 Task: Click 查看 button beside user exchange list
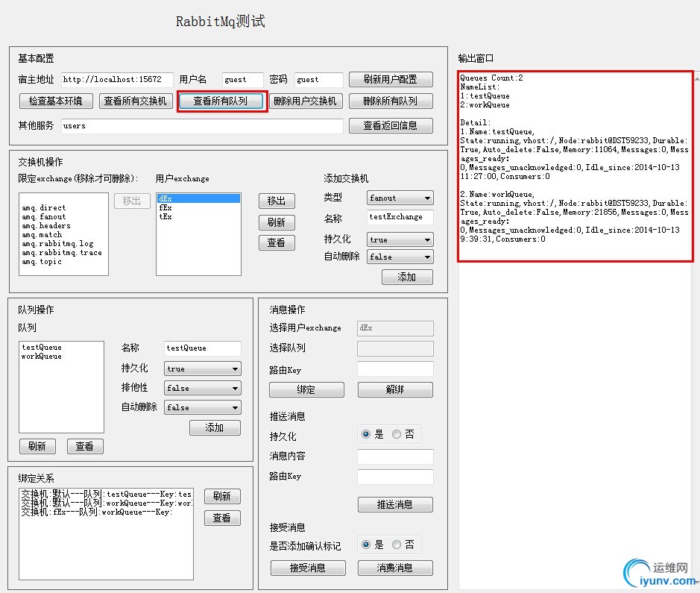[x=277, y=242]
